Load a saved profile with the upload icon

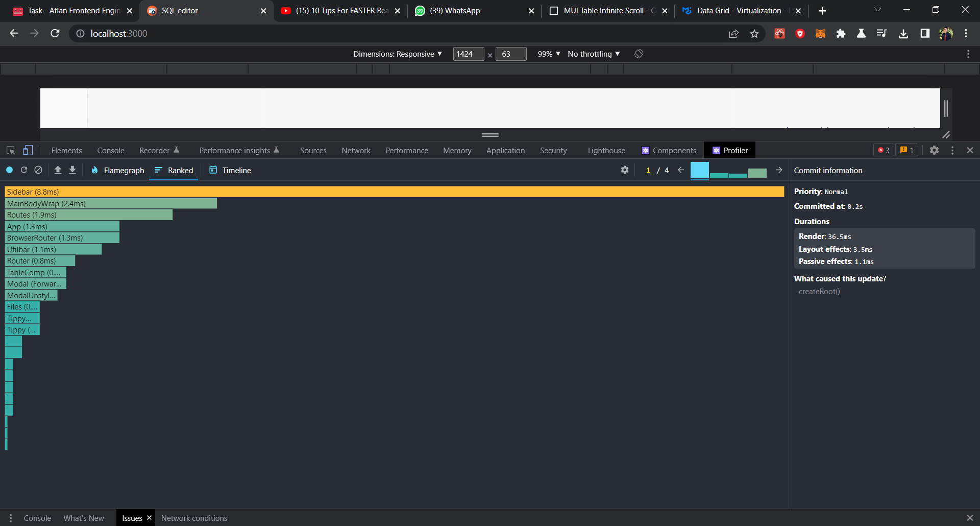(58, 170)
